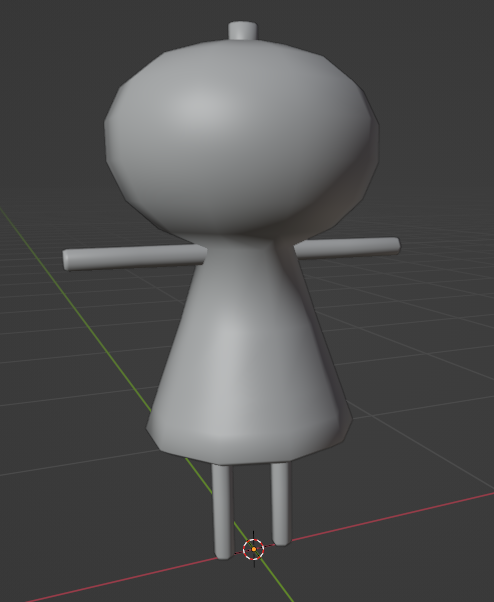
Task: Select the long arm cylinder near the green axis
Action: click(x=134, y=257)
